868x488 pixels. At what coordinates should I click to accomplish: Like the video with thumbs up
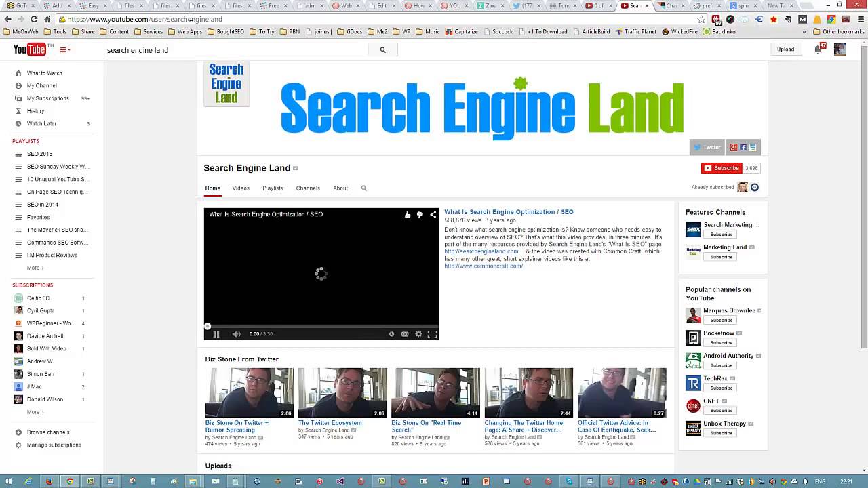click(x=408, y=215)
